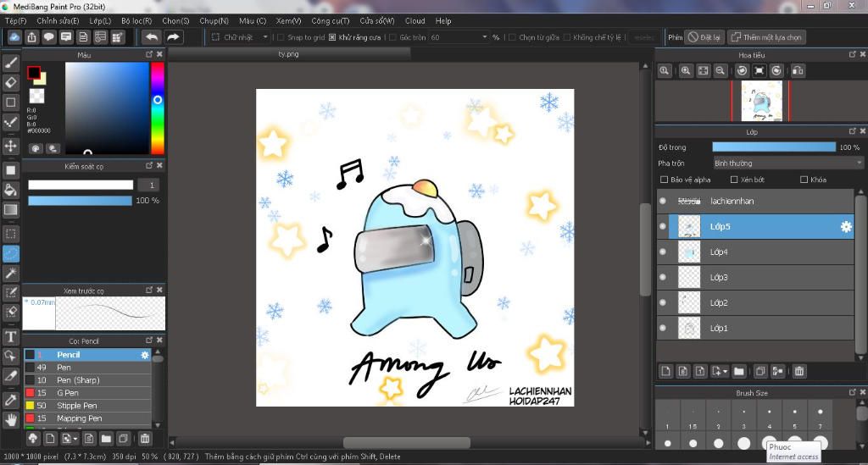Open add special layer dropdown arrow
868x465 pixels.
[725, 372]
